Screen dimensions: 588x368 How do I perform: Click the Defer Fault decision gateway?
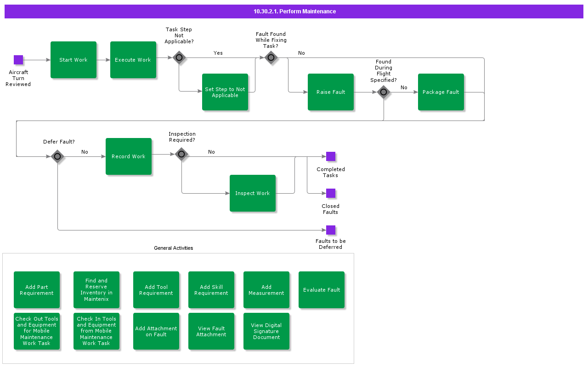point(57,156)
